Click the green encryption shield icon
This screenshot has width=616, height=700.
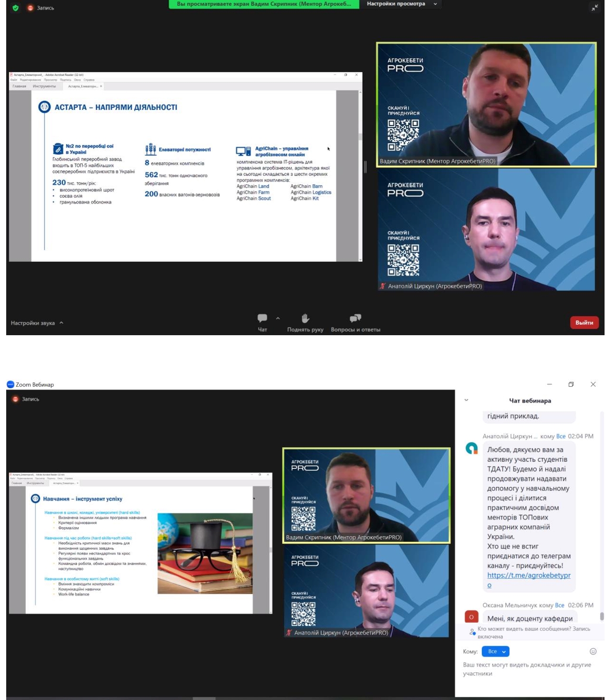[16, 8]
